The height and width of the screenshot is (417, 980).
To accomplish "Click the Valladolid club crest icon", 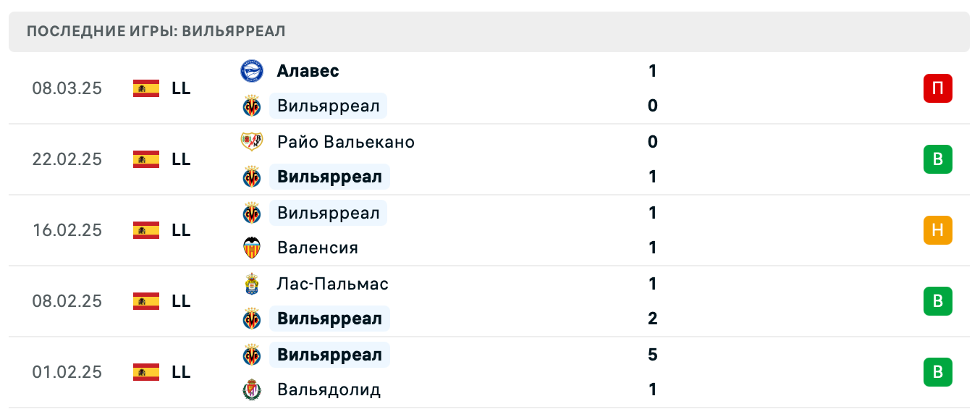I will pos(251,389).
